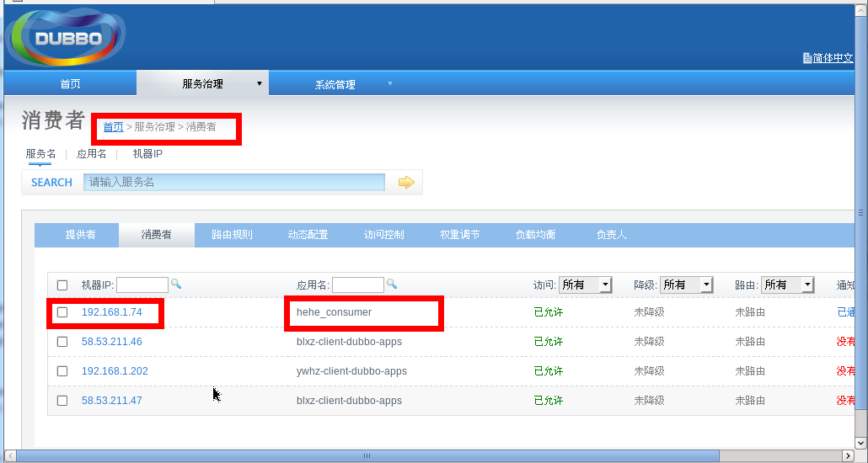Image resolution: width=868 pixels, height=463 pixels.
Task: Click the document icon beside 简体中文
Action: (x=807, y=57)
